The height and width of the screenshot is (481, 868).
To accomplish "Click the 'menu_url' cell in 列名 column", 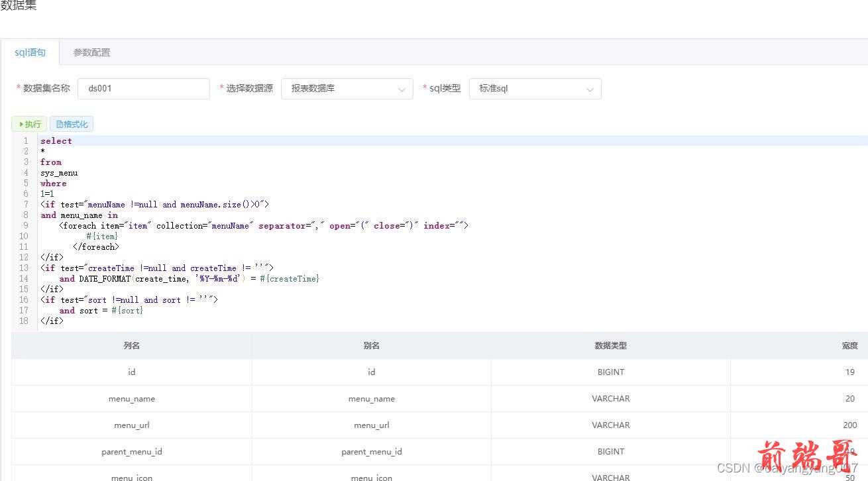I will point(131,425).
